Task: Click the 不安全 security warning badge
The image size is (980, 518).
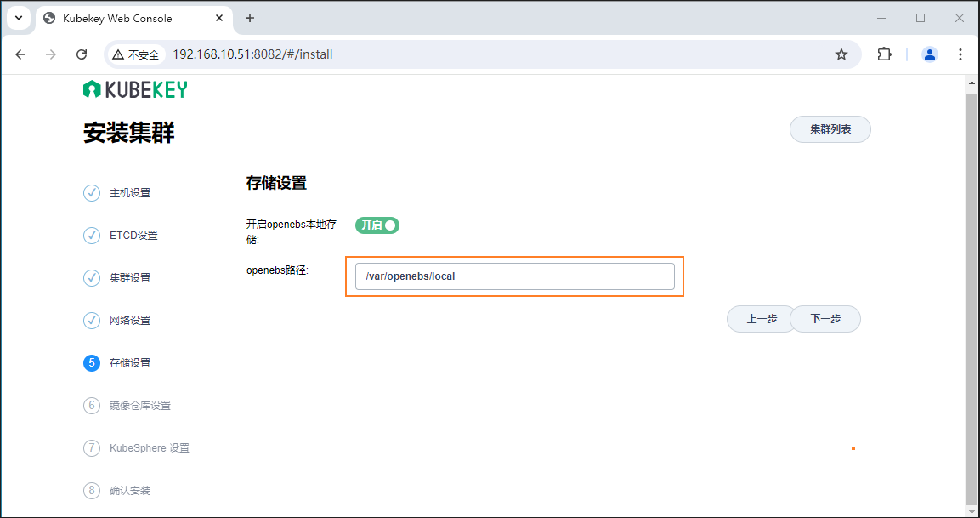Action: (x=136, y=54)
